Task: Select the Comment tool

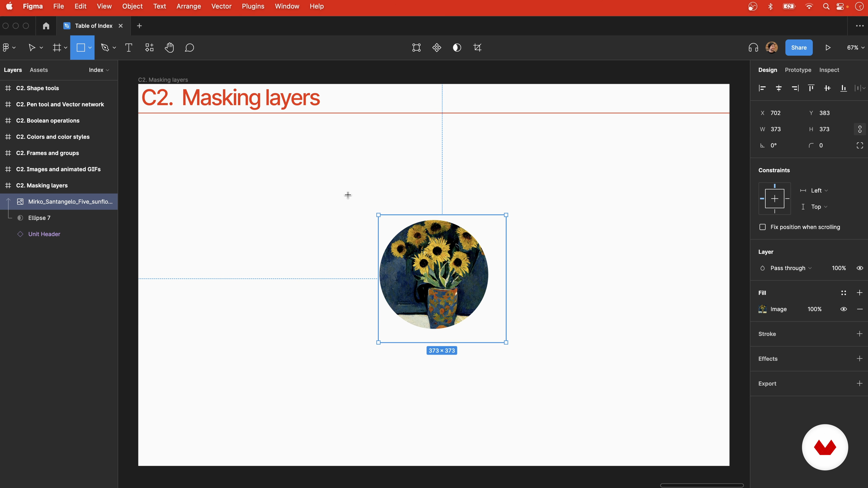Action: click(190, 47)
